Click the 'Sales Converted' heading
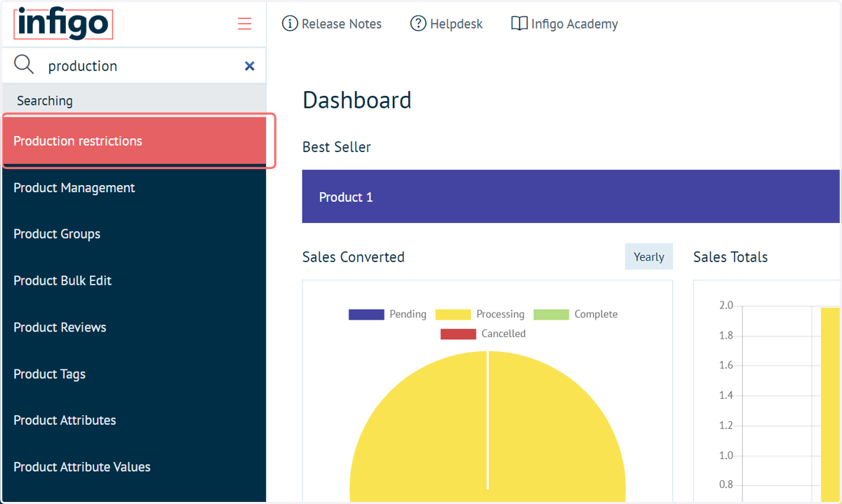Image resolution: width=842 pixels, height=504 pixels. [x=354, y=257]
